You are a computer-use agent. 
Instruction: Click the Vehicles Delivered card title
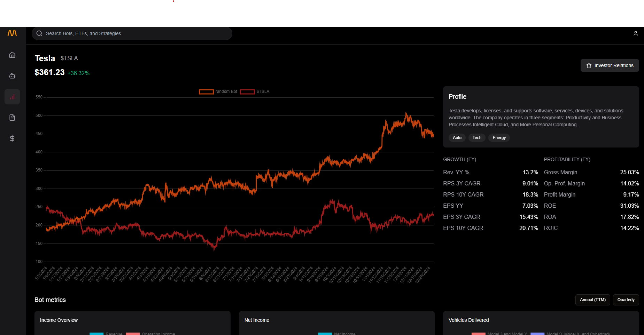pyautogui.click(x=469, y=320)
